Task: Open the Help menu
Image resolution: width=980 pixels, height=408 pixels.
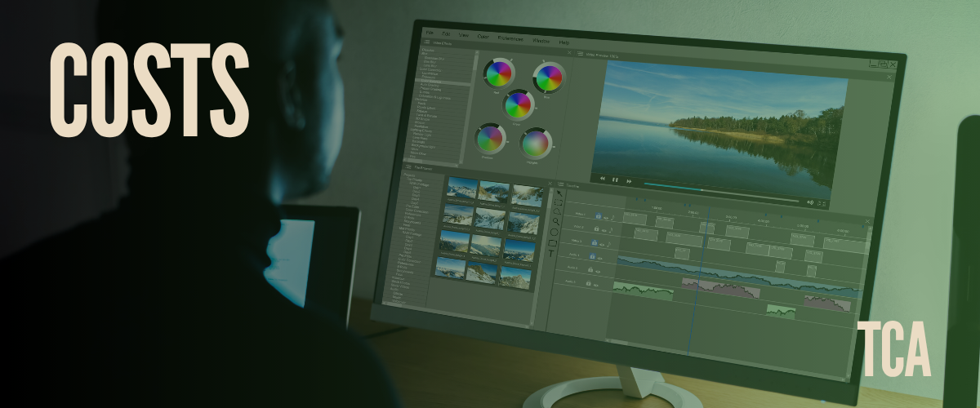Action: click(564, 42)
